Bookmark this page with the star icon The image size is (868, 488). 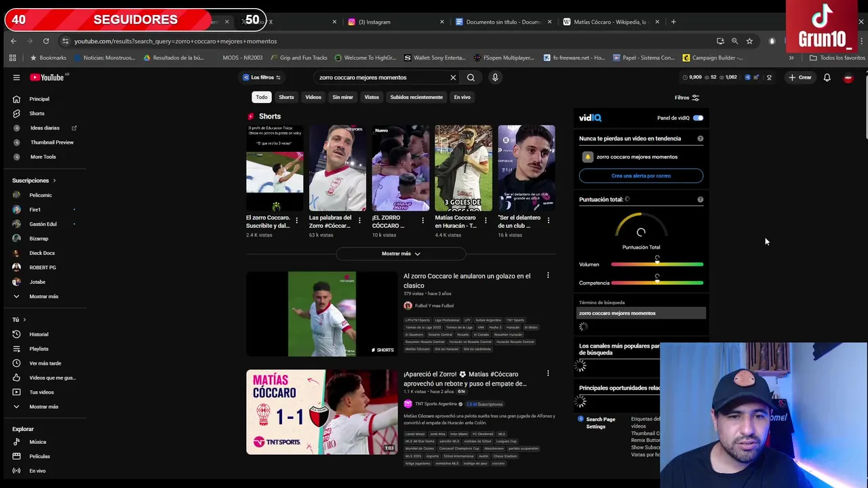(x=749, y=41)
